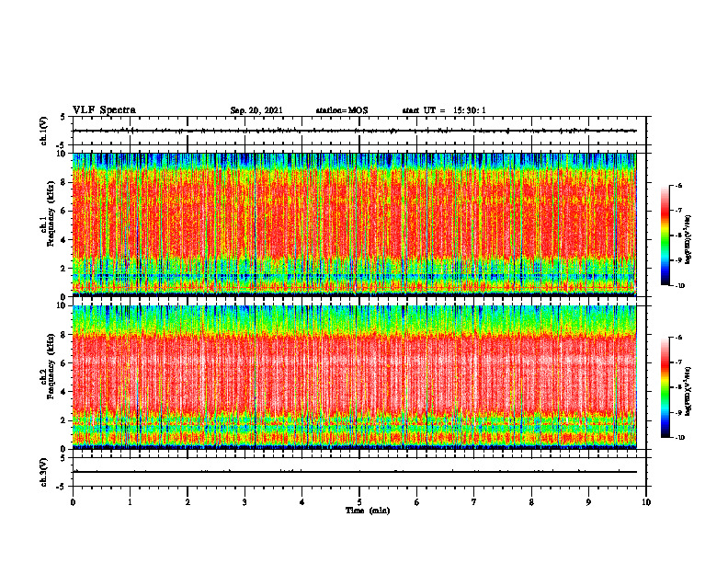This screenshot has width=728, height=563.
Task: Click the "start UT = 15:30: 1" text
Action: click(x=444, y=110)
